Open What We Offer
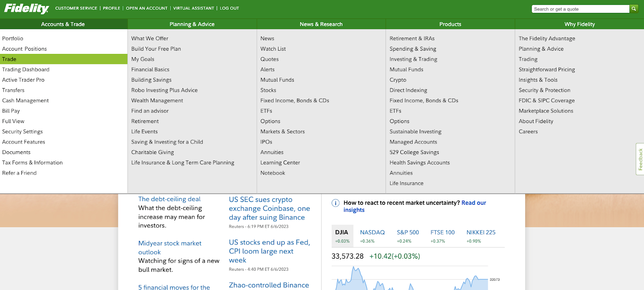This screenshot has width=644, height=290. [150, 39]
